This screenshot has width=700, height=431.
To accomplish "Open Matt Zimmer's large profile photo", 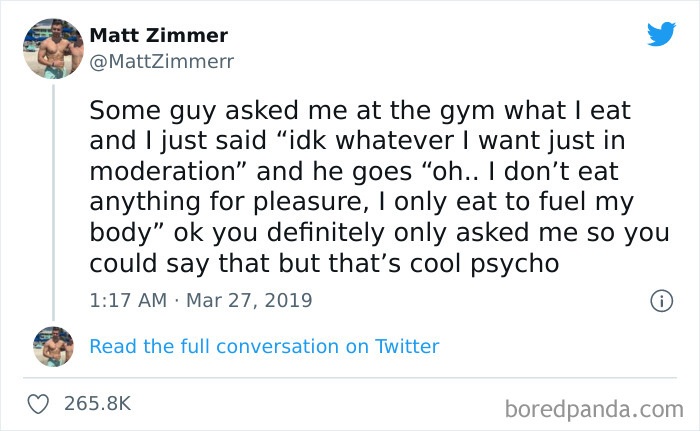I will click(x=53, y=46).
